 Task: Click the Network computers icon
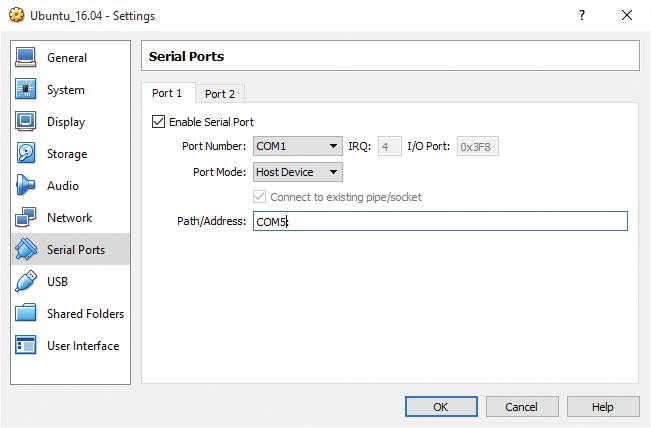point(26,217)
